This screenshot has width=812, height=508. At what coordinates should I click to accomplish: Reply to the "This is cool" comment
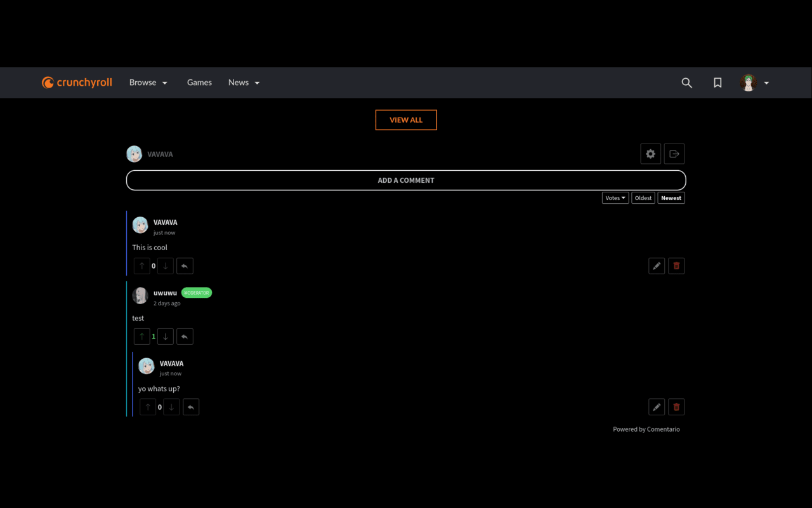point(185,266)
